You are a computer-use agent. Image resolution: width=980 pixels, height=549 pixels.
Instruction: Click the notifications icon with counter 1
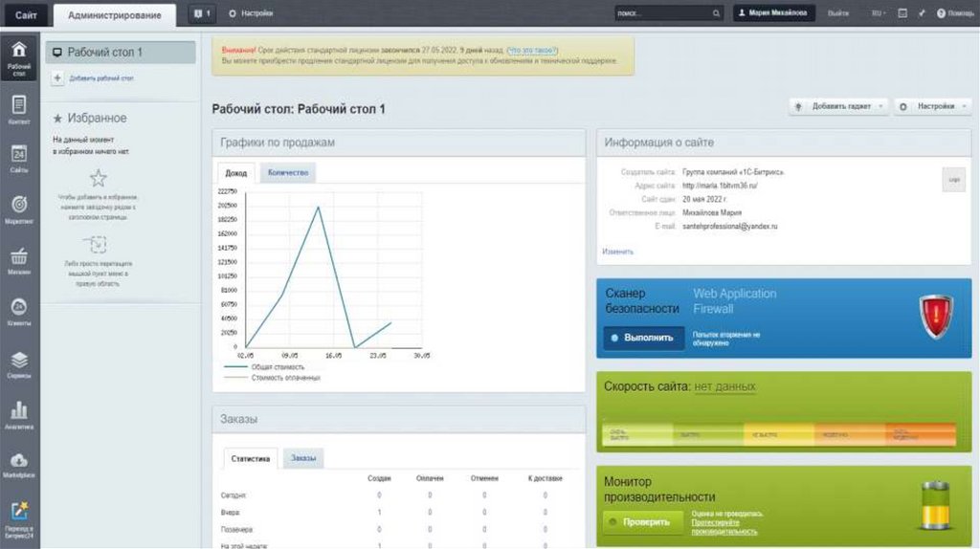(201, 13)
